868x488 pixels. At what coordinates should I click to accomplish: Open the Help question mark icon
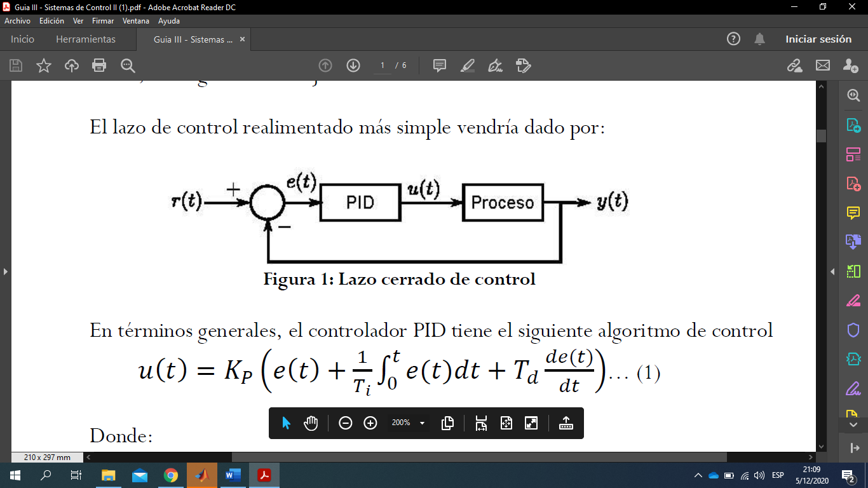(733, 39)
